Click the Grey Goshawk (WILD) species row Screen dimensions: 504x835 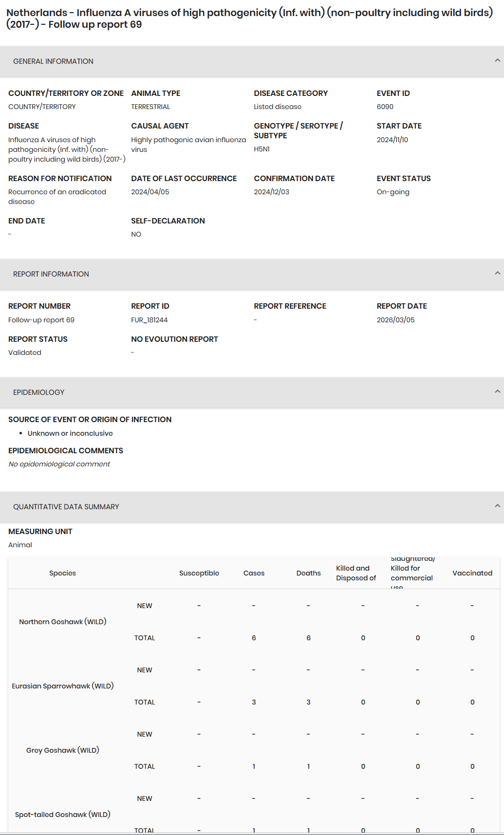pos(254,750)
